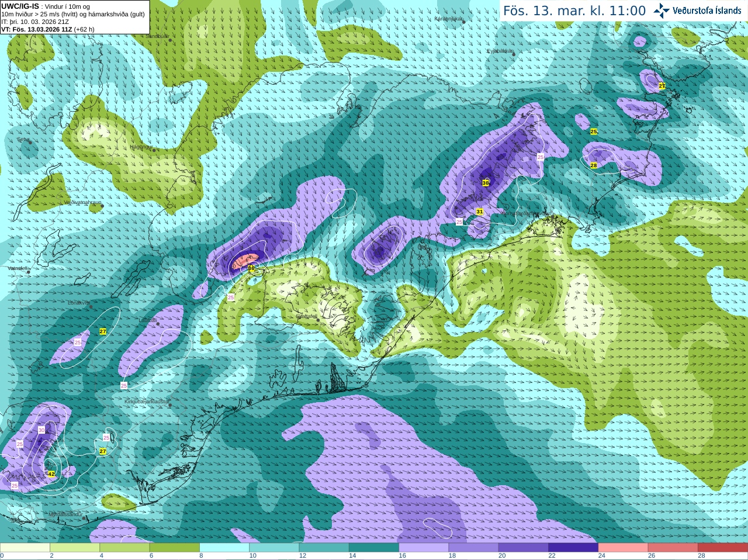
Task: Click the Vatnsfell station label
Action: [x=18, y=268]
